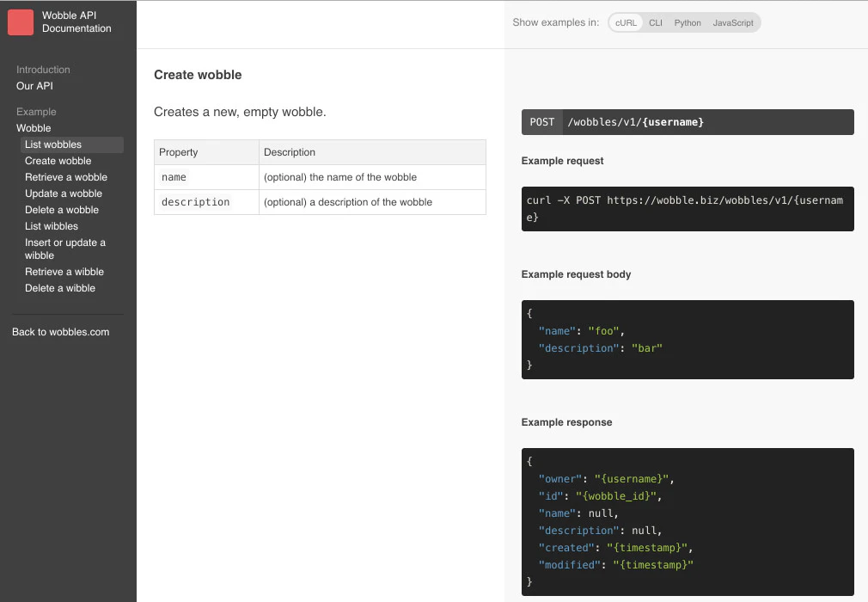
Task: Go to Our API section
Action: click(34, 86)
